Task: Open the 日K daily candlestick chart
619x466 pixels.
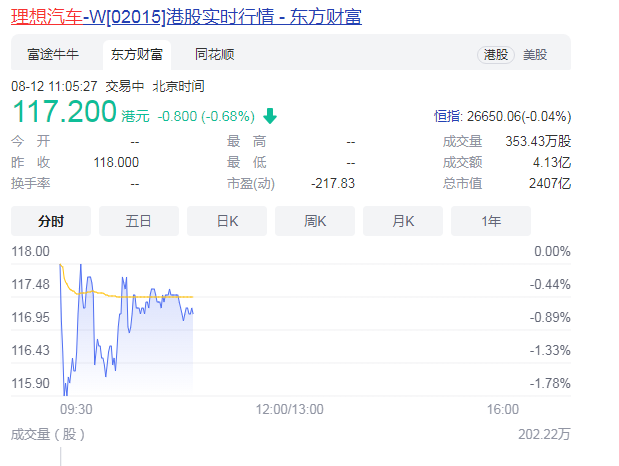Action: (x=227, y=221)
